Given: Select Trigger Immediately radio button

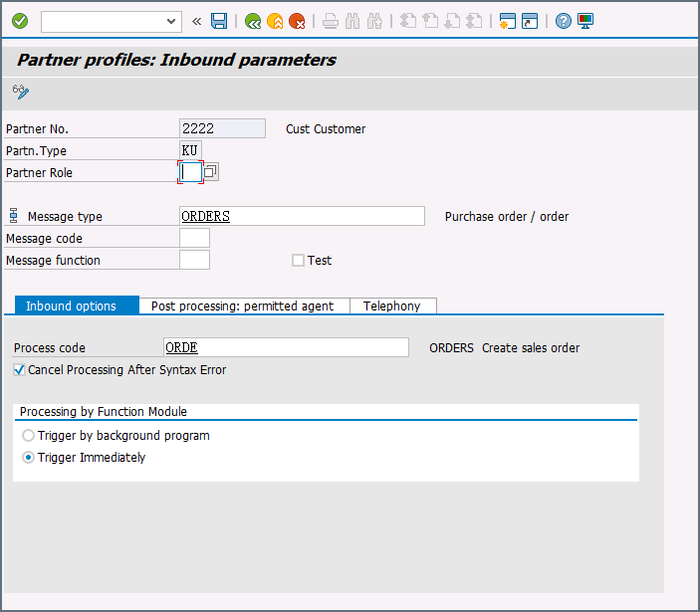Looking at the screenshot, I should pos(28,457).
